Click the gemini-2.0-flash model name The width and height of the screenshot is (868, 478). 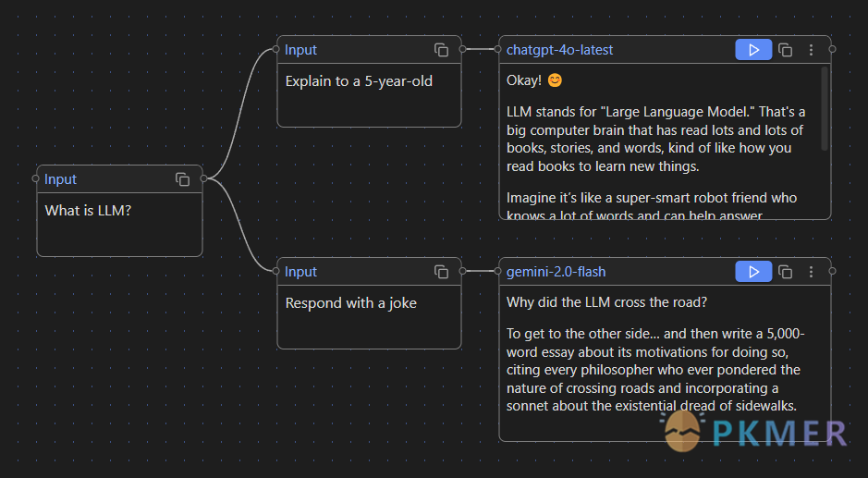(x=556, y=272)
